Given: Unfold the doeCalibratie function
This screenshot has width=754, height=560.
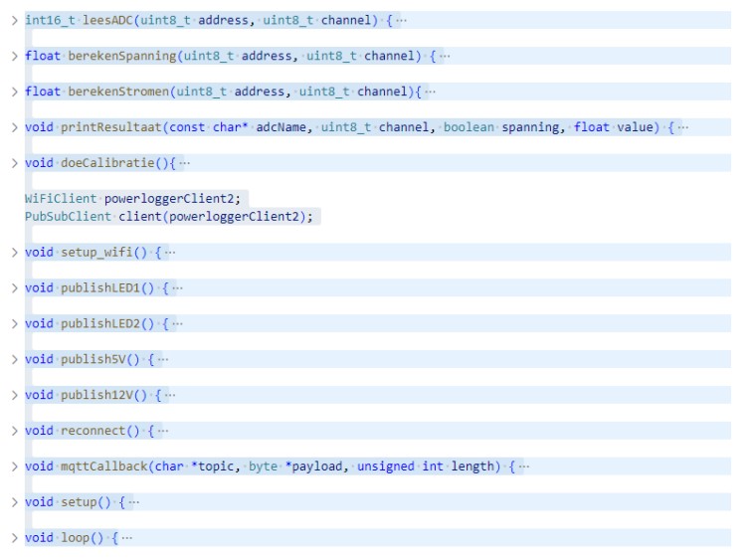Looking at the screenshot, I should tap(14, 163).
